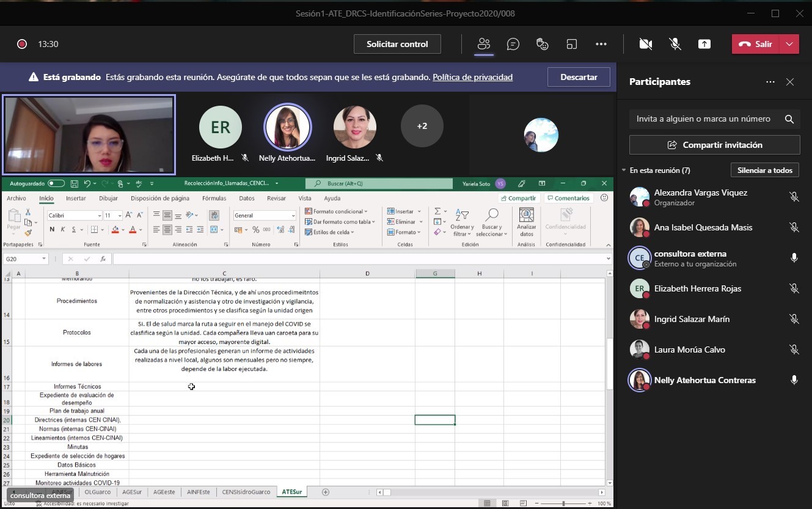Expand the leave options arrow beside Salir
The image size is (812, 509).
(790, 44)
